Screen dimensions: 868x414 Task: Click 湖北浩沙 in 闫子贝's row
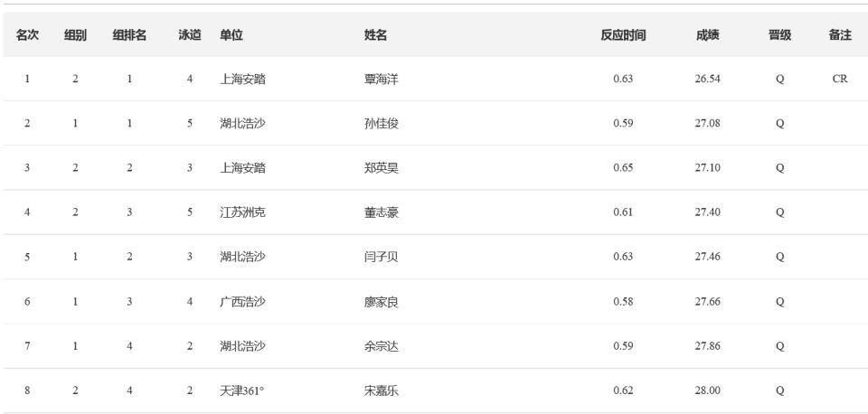(242, 257)
